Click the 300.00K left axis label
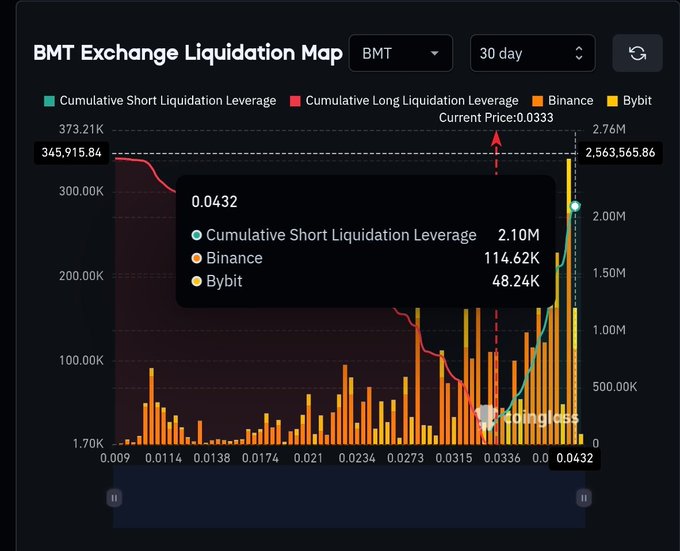Image resolution: width=680 pixels, height=551 pixels. [x=82, y=191]
